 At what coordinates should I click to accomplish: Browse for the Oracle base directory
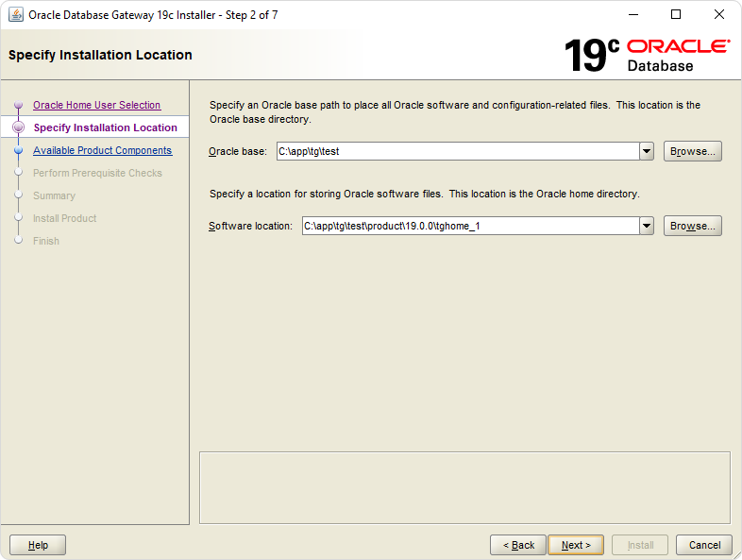(x=692, y=151)
